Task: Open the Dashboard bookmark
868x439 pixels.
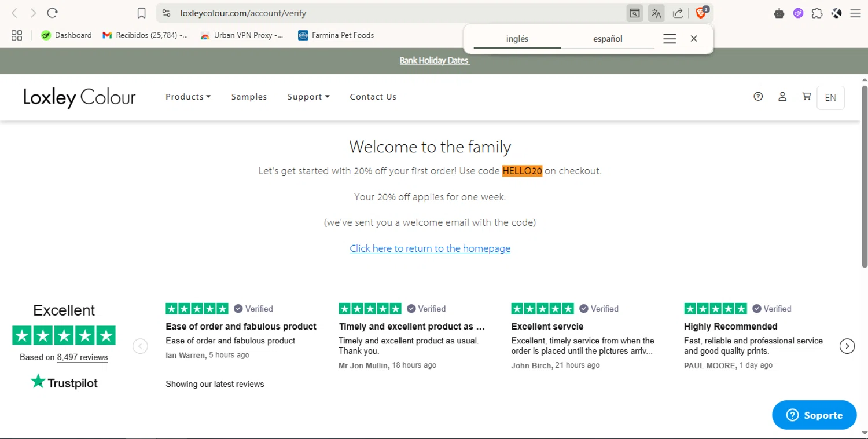Action: (67, 35)
